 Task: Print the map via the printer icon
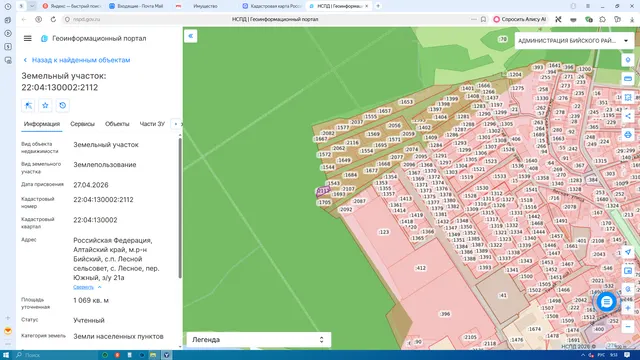coord(628,135)
